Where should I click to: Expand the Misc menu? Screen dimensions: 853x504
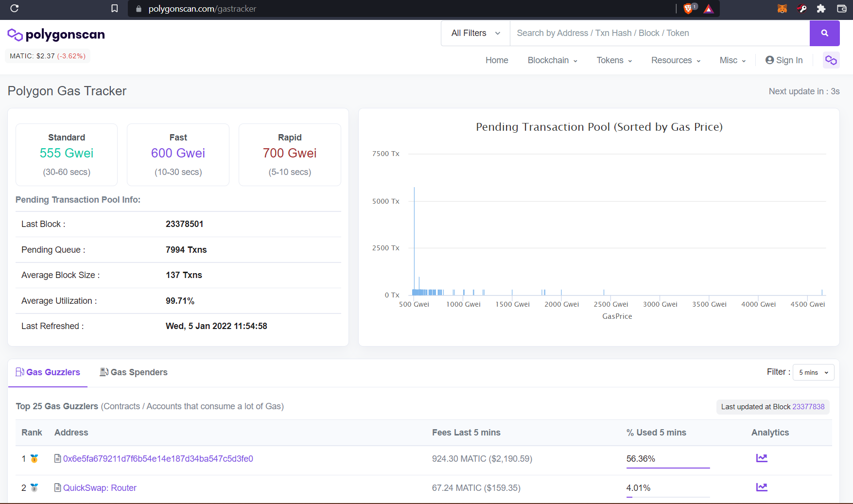coord(732,60)
